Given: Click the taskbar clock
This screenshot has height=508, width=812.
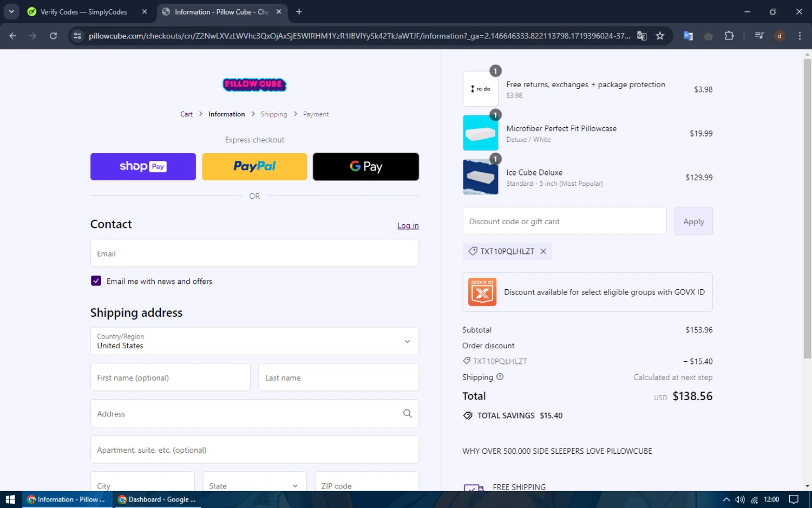Looking at the screenshot, I should point(771,499).
